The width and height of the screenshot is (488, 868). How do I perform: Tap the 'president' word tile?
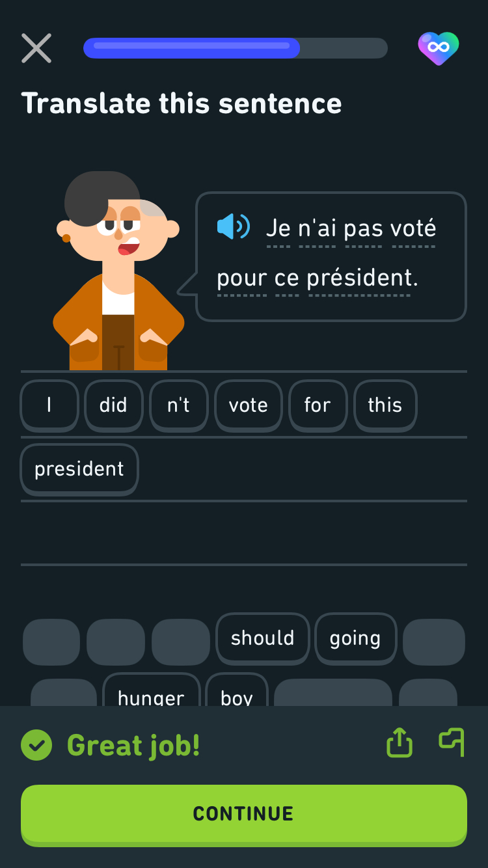(79, 469)
